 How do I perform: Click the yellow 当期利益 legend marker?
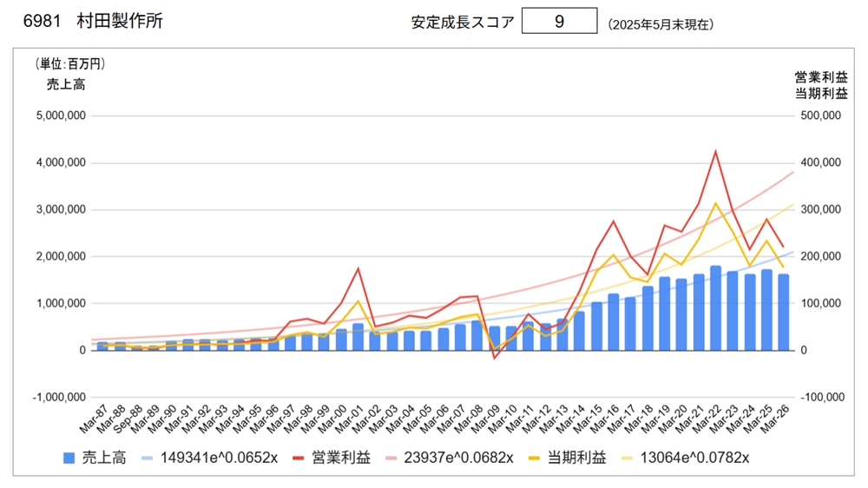click(x=534, y=458)
